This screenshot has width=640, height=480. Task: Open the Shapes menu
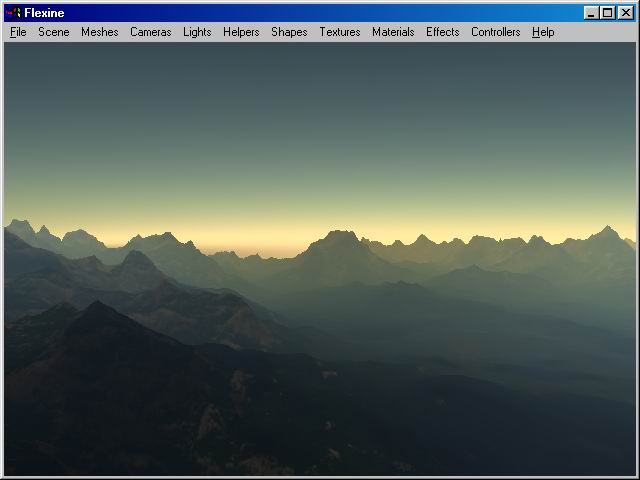pyautogui.click(x=289, y=32)
